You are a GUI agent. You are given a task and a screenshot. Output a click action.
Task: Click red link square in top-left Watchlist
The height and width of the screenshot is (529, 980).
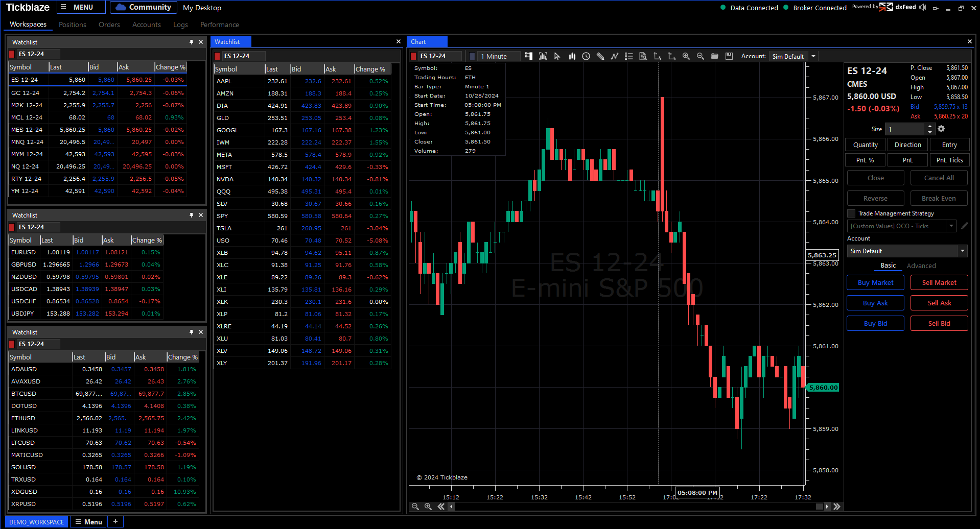12,54
